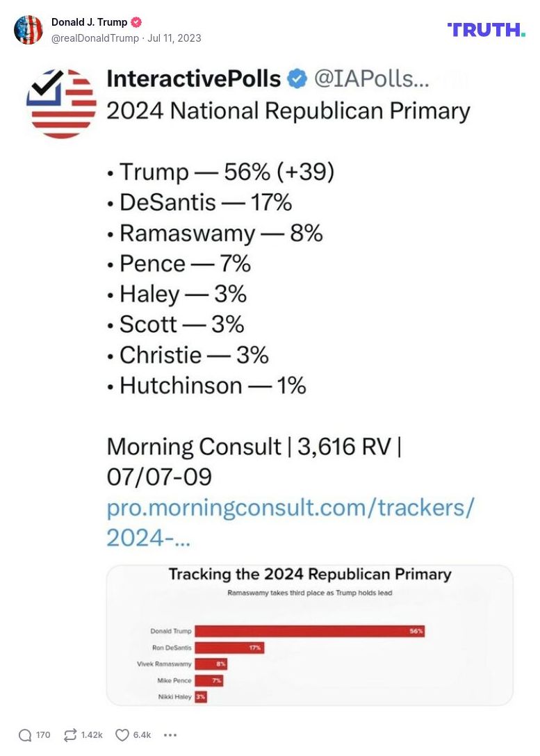This screenshot has height=756, width=540.
Task: Click the reply speech bubble icon
Action: tap(25, 735)
